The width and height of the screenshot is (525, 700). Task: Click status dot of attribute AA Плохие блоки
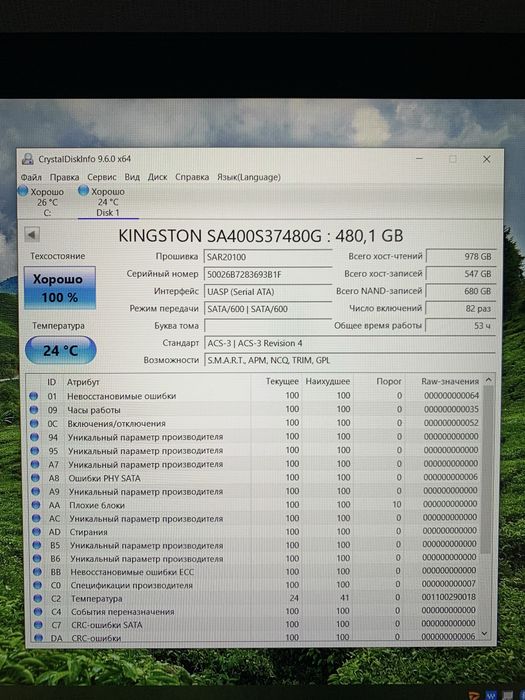pos(36,505)
